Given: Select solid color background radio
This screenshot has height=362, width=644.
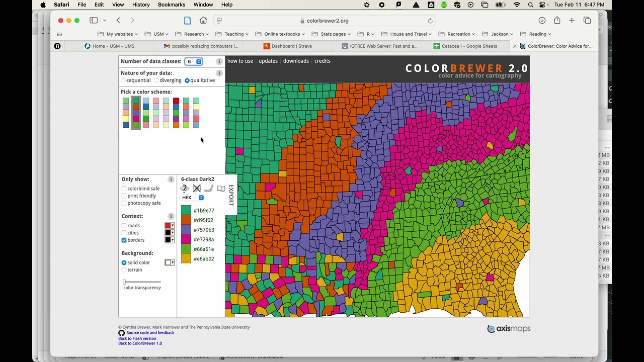Looking at the screenshot, I should 124,262.
